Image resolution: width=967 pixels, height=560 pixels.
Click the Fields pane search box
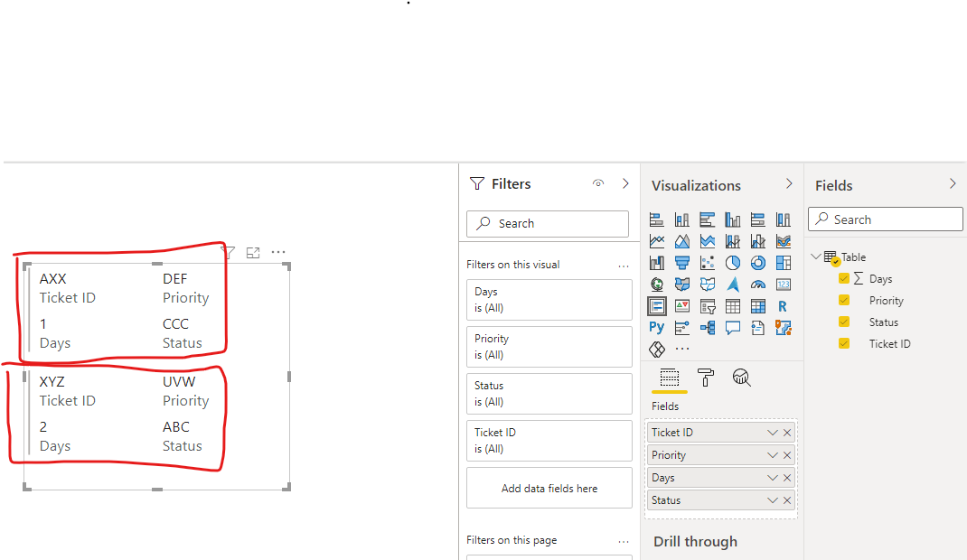point(886,219)
